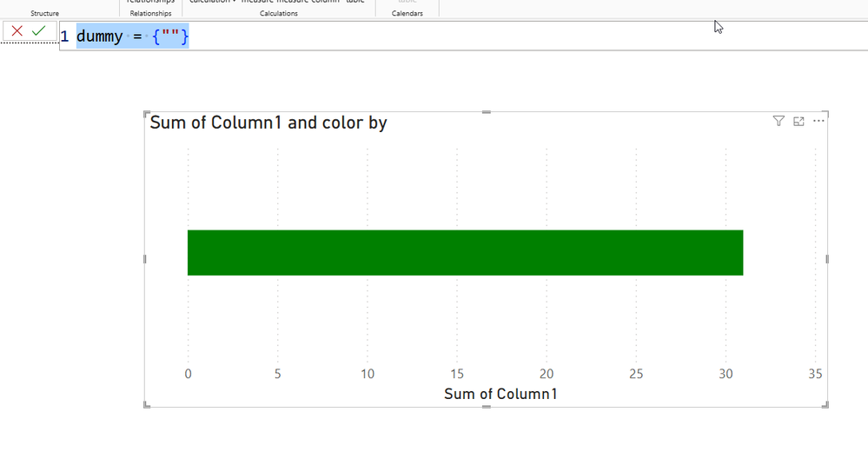Open Focus mode for the bar chart
This screenshot has width=868, height=459.
(x=798, y=121)
